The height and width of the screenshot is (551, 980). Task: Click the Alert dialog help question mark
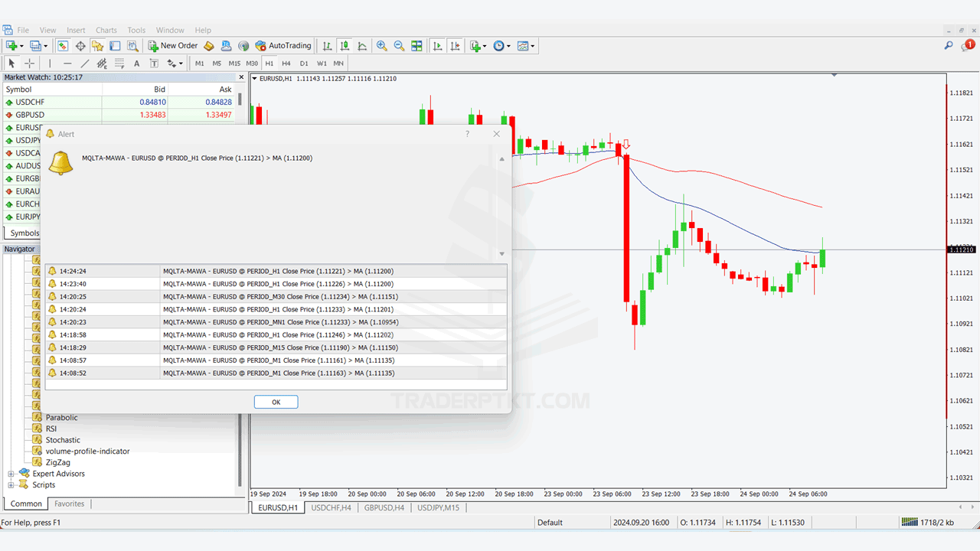pos(467,134)
